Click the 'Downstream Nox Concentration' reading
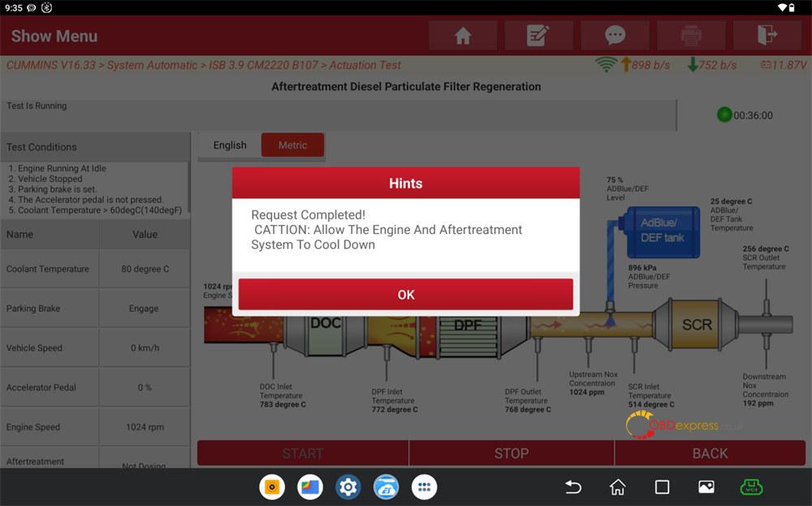The image size is (812, 506). [766, 390]
